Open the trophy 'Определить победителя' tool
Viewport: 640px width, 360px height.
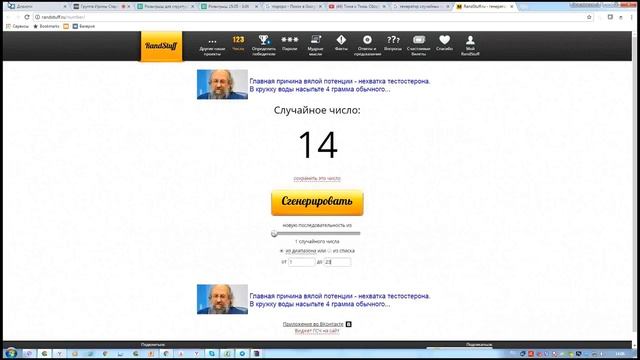(x=264, y=46)
